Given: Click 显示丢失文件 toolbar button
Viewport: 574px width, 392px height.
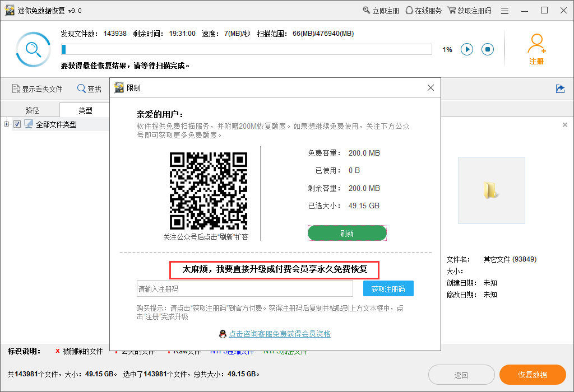Looking at the screenshot, I should pyautogui.click(x=38, y=89).
